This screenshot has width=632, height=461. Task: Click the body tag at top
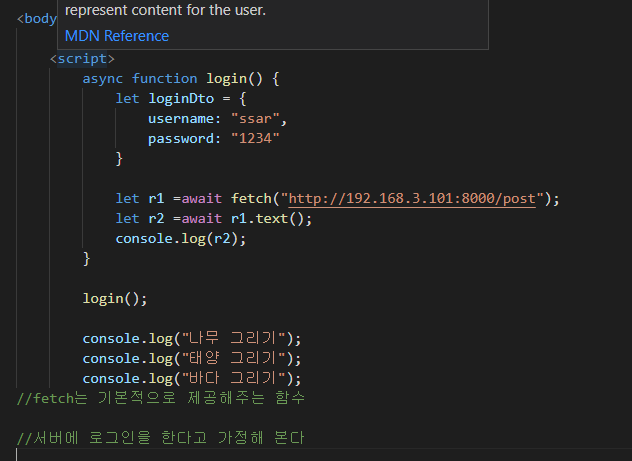click(37, 19)
